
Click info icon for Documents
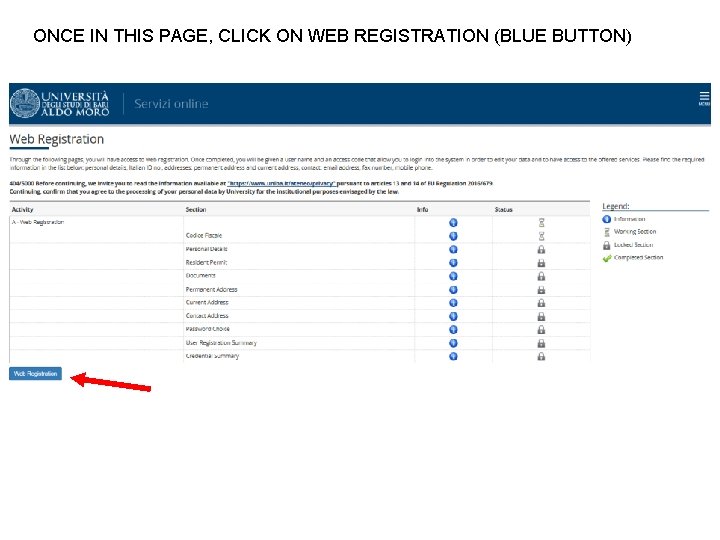coord(453,276)
